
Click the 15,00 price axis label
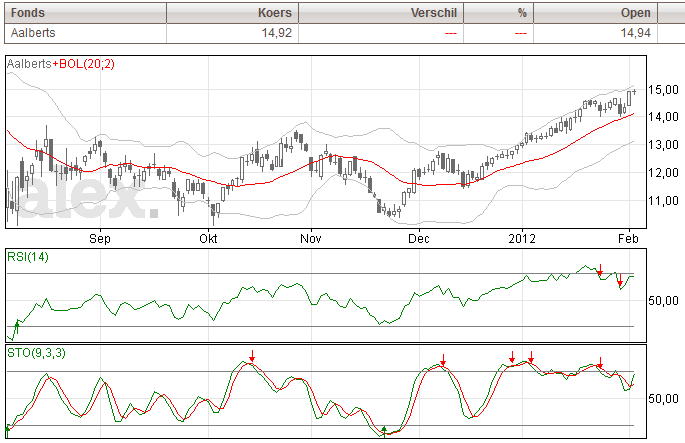663,90
